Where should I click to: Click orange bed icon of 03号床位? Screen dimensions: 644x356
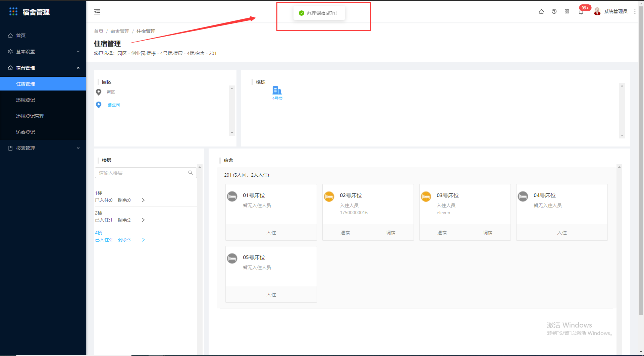[426, 196]
